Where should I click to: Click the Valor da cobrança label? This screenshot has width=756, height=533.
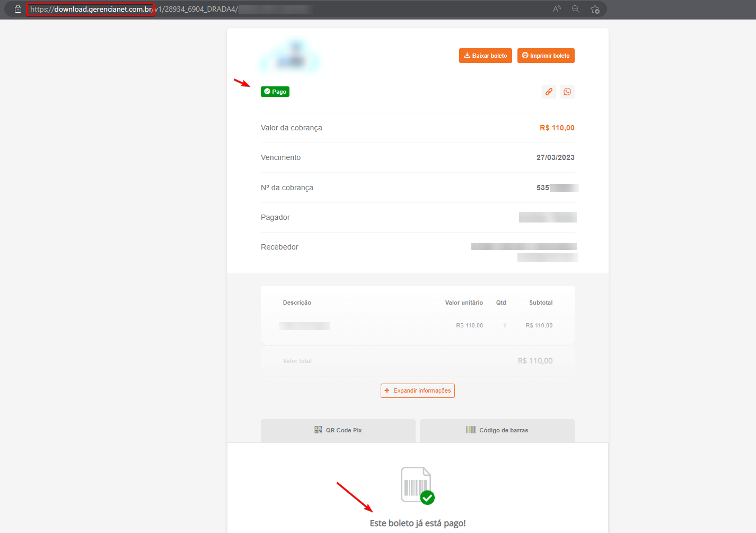[x=292, y=128]
